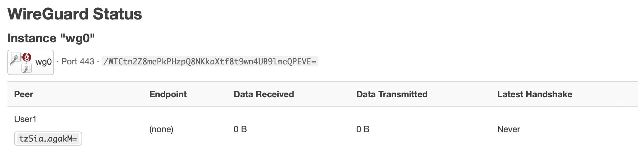Select the User1 peer name
644x161 pixels.
coord(25,119)
